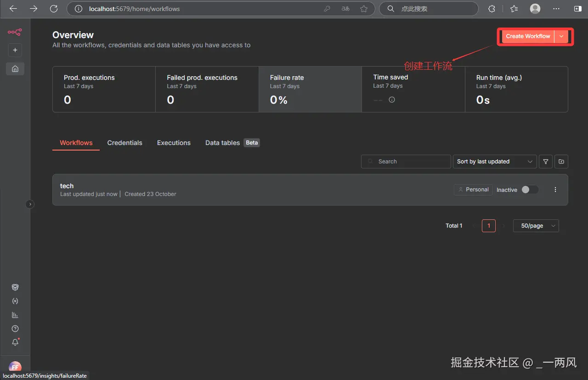The height and width of the screenshot is (380, 588).
Task: Open the help question mark icon
Action: pos(15,329)
